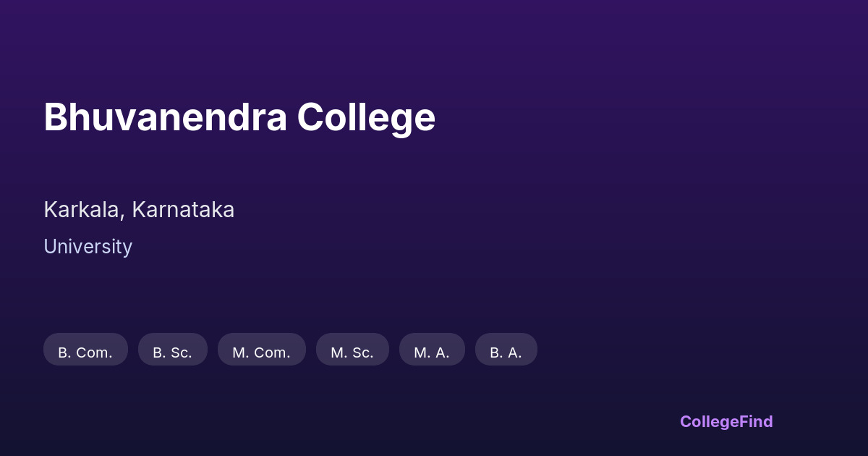Viewport: 868px width, 456px height.
Task: Select the Karkala, Karnataka location text
Action: point(139,210)
